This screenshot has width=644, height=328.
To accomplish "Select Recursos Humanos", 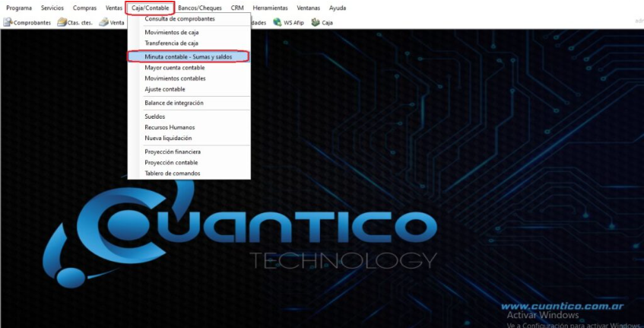I will (189, 127).
